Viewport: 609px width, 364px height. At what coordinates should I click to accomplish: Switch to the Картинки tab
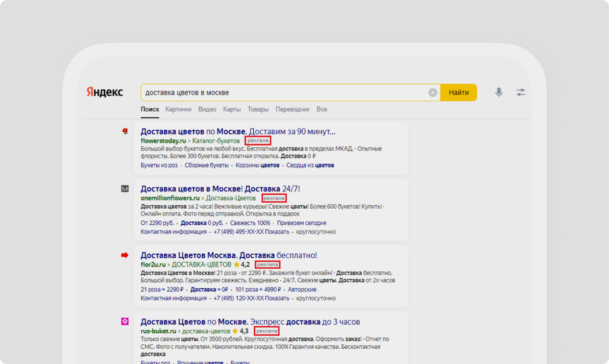178,109
